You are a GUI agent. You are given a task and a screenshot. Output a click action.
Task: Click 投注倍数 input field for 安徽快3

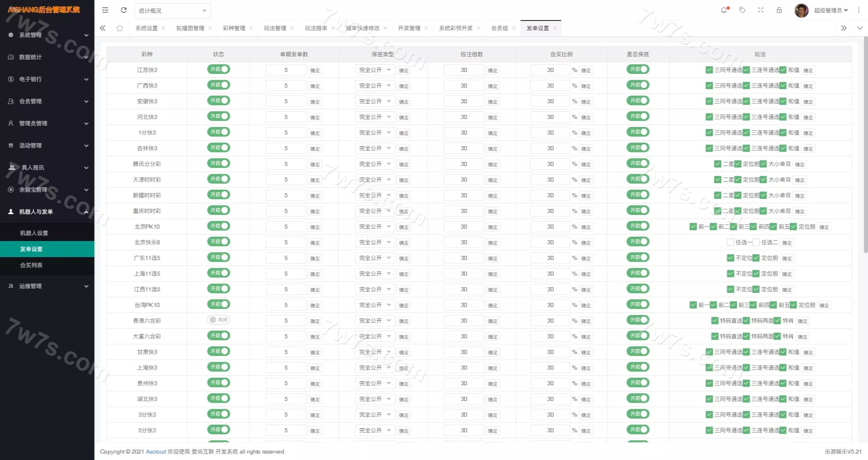coord(464,101)
